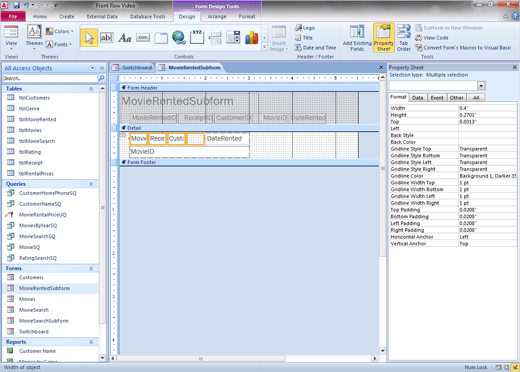Open the Colors theme dropdown
This screenshot has height=372, width=520.
(x=60, y=31)
